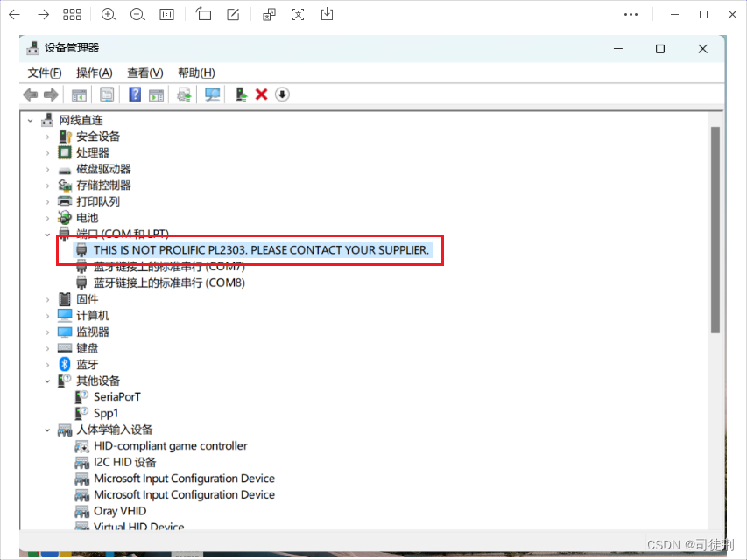Expand the 磁盘驱动器 category
Screen dimensions: 747x560
click(47, 169)
